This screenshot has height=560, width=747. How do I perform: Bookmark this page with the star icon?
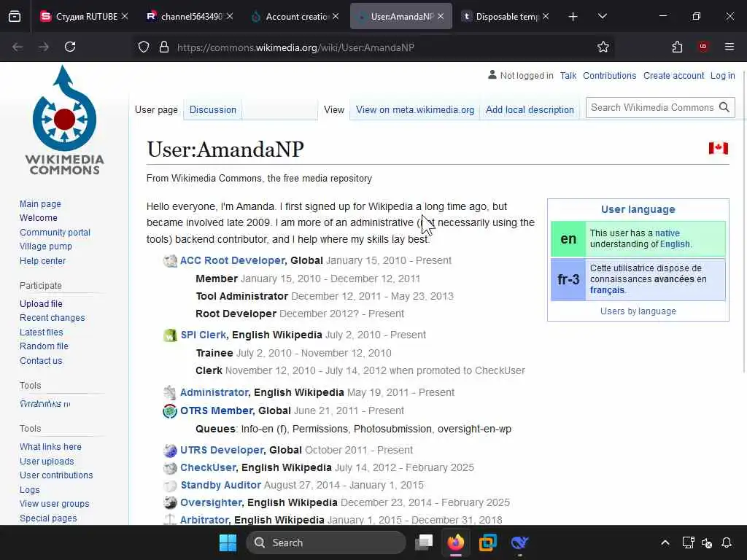point(603,47)
